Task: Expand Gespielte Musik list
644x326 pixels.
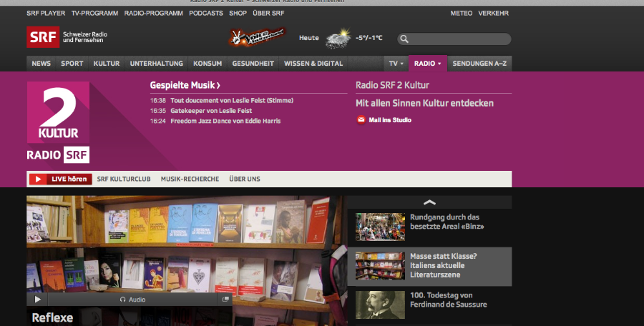Action: (185, 85)
